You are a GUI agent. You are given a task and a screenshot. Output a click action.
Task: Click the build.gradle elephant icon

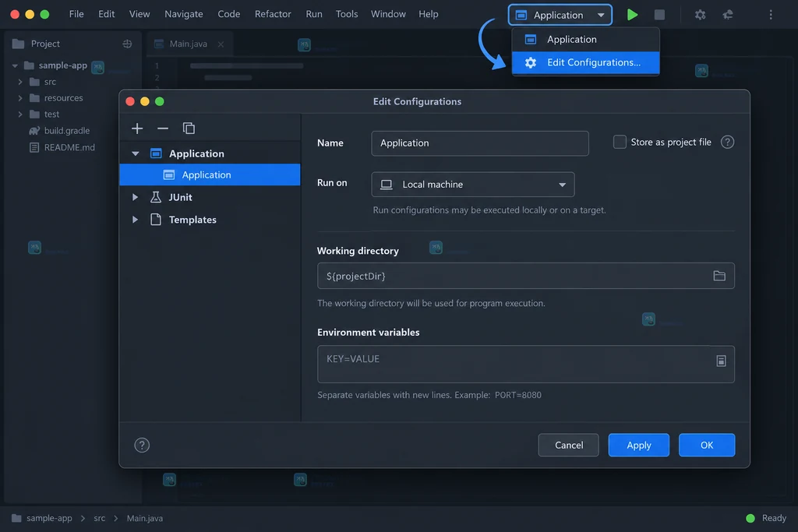(x=34, y=131)
